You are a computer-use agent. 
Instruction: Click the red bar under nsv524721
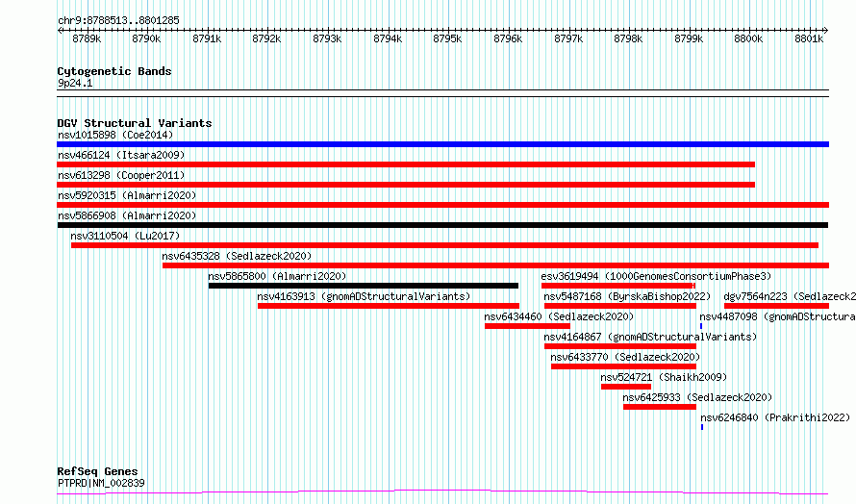click(625, 387)
